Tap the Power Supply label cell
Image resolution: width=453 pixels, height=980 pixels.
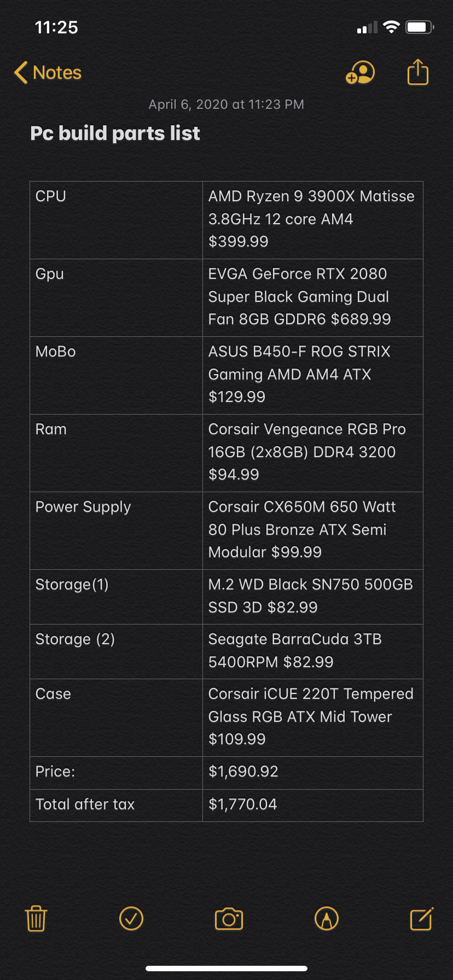coord(116,530)
